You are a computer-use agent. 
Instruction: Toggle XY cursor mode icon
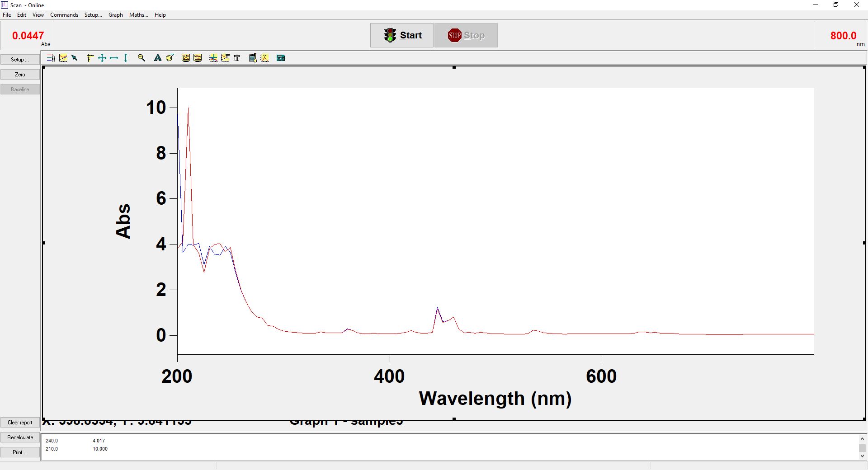tap(264, 58)
